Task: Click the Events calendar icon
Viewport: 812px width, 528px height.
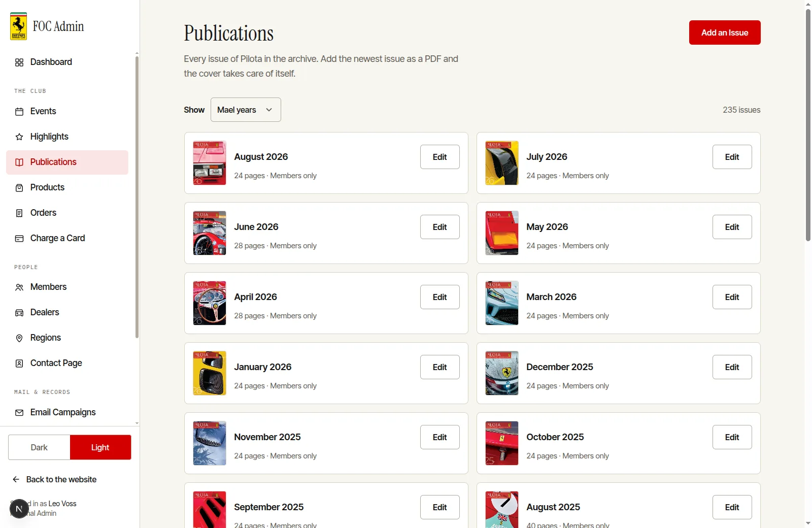Action: tap(19, 112)
